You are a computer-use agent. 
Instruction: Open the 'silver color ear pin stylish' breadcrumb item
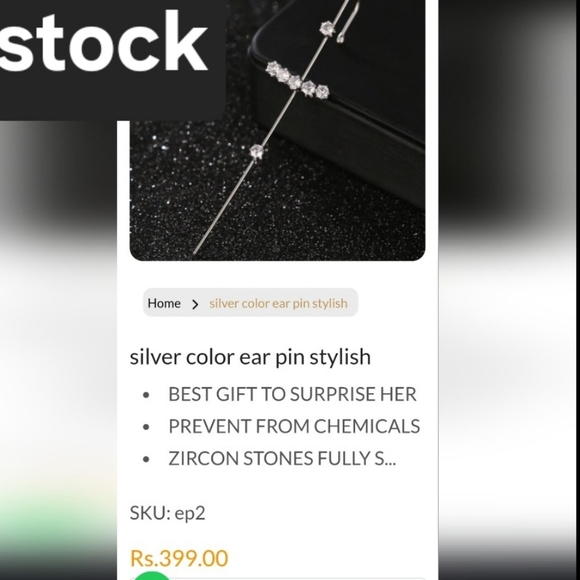tap(278, 303)
